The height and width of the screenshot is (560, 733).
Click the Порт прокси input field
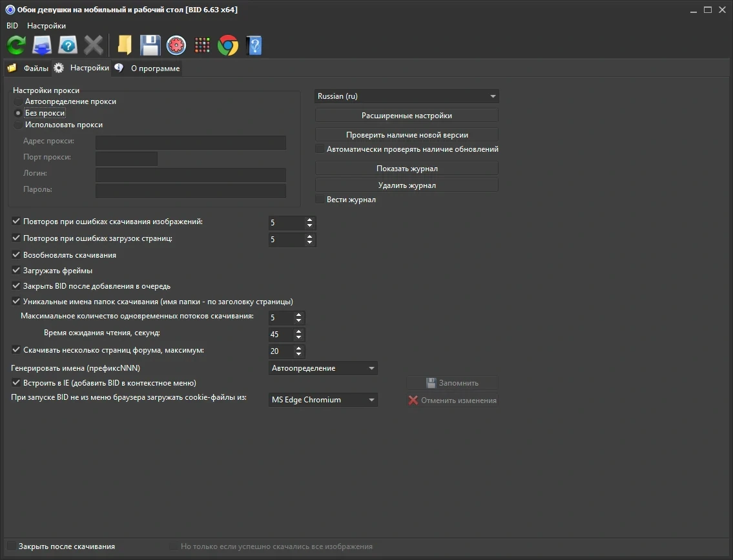pos(126,158)
